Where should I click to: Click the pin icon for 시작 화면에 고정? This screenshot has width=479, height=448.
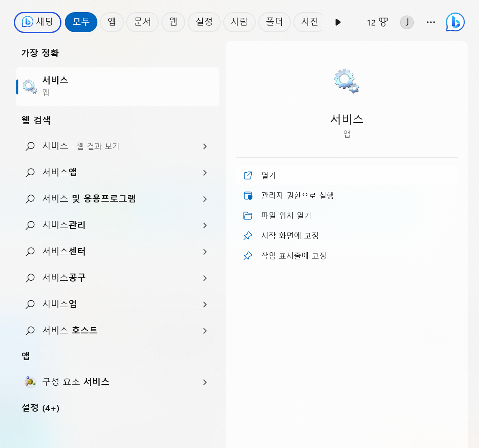(248, 236)
